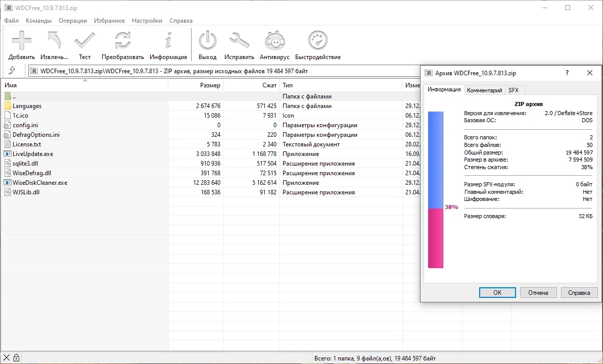603x364 pixels.
Task: Click the Информация toolbar icon
Action: click(168, 40)
